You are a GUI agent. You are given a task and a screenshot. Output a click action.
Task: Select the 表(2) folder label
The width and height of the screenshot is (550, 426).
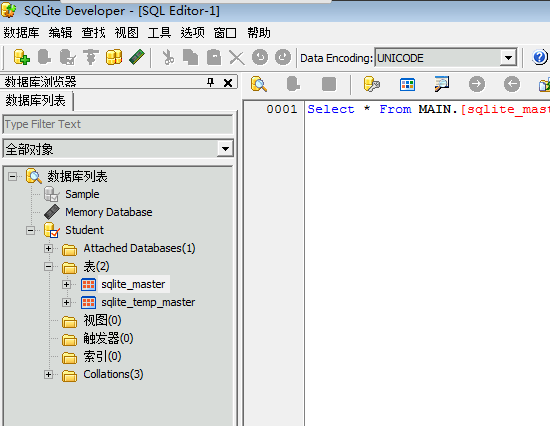coord(96,266)
